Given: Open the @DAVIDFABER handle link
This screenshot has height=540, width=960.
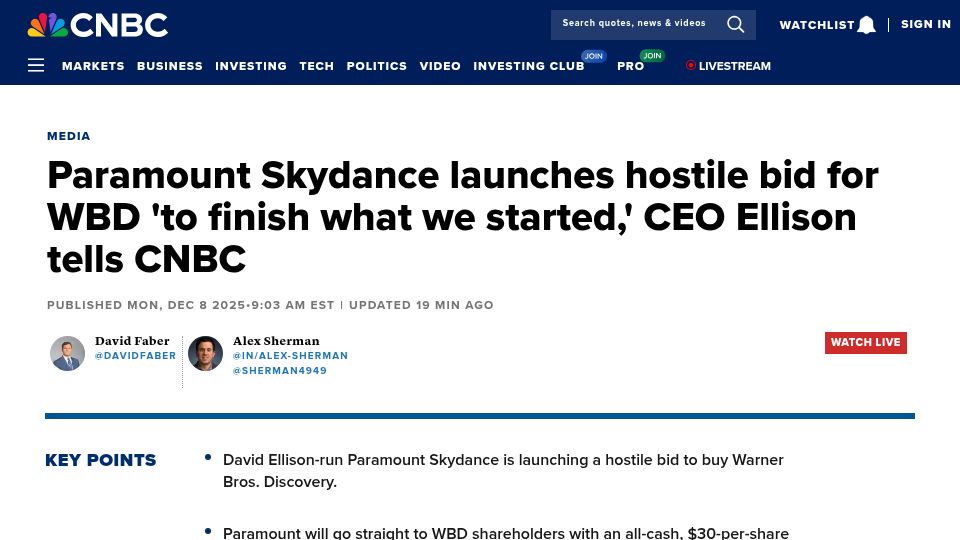Looking at the screenshot, I should pos(135,356).
